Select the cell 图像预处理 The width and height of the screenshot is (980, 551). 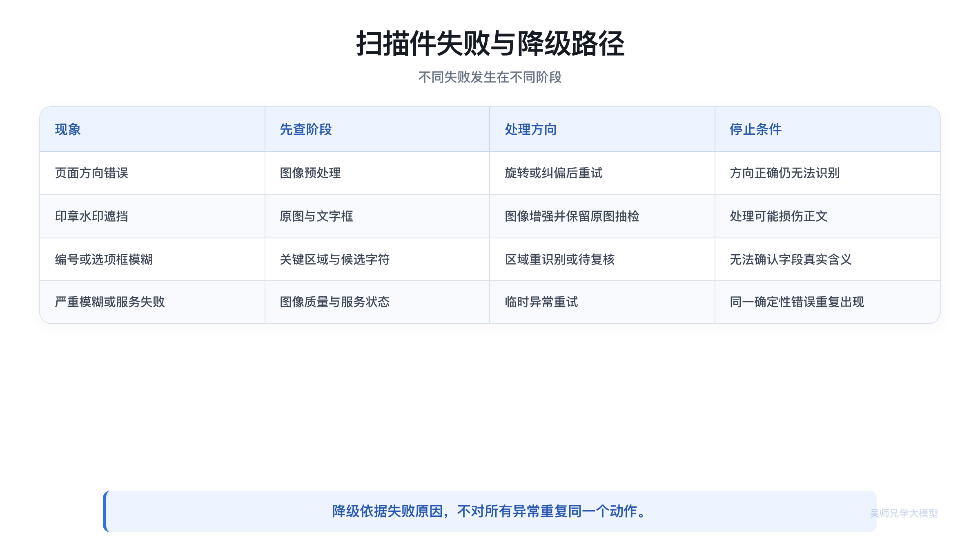point(377,173)
